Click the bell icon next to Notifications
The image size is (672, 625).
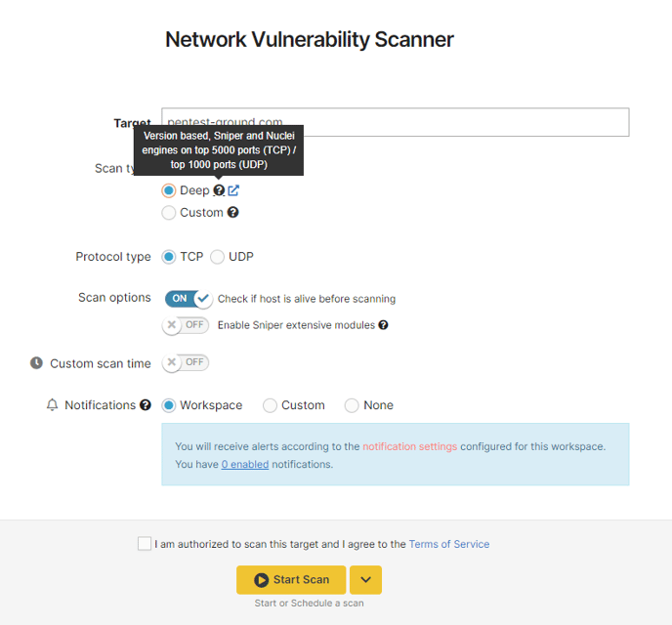53,405
